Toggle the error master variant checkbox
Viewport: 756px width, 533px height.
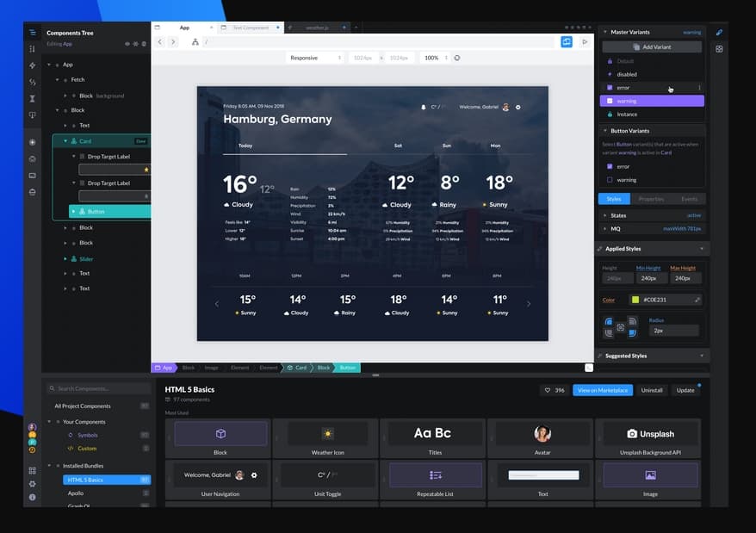[610, 88]
